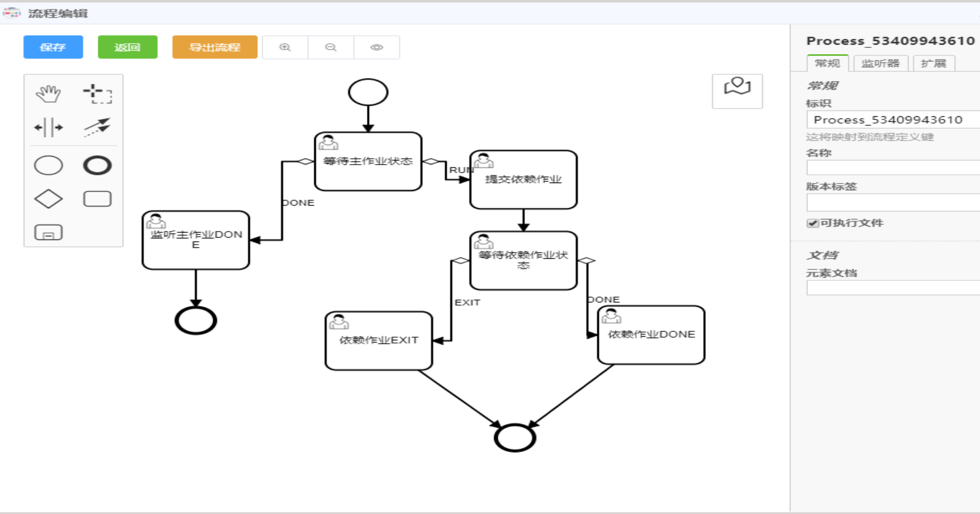The height and width of the screenshot is (514, 980).
Task: Click the zoom in magnifier button
Action: tap(285, 47)
